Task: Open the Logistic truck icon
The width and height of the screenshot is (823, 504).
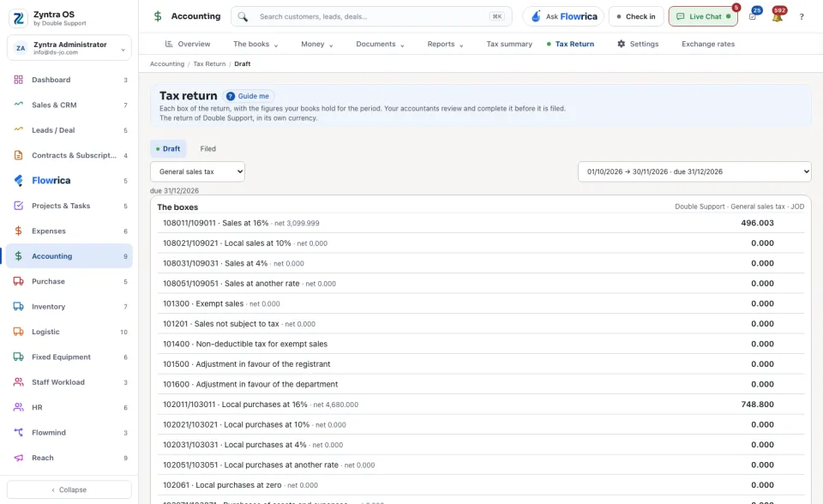Action: 18,332
